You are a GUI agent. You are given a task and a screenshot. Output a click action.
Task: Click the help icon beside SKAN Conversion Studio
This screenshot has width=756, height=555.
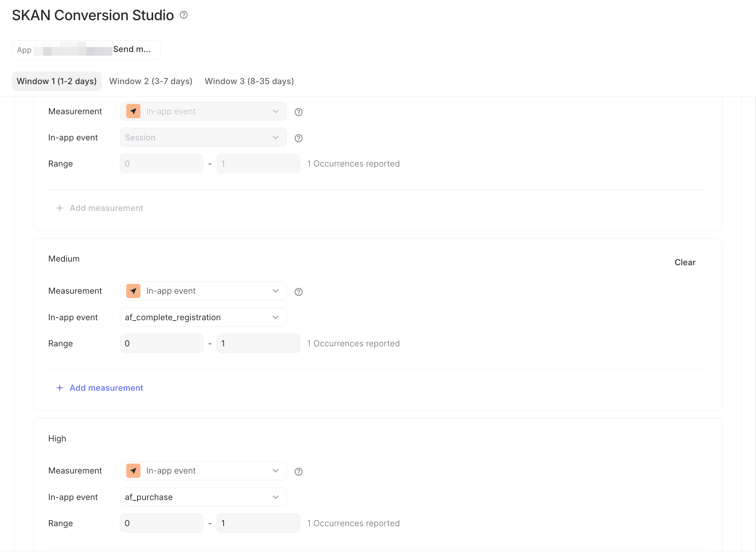click(184, 15)
